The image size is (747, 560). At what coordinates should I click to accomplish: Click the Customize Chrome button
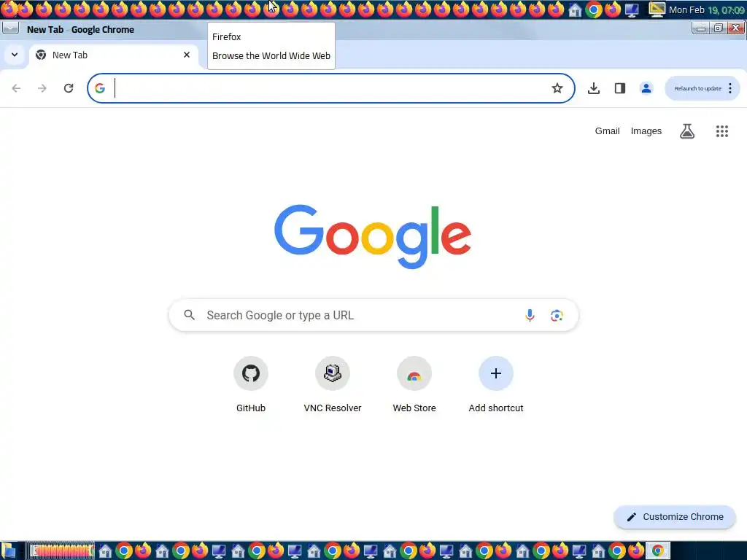(675, 517)
